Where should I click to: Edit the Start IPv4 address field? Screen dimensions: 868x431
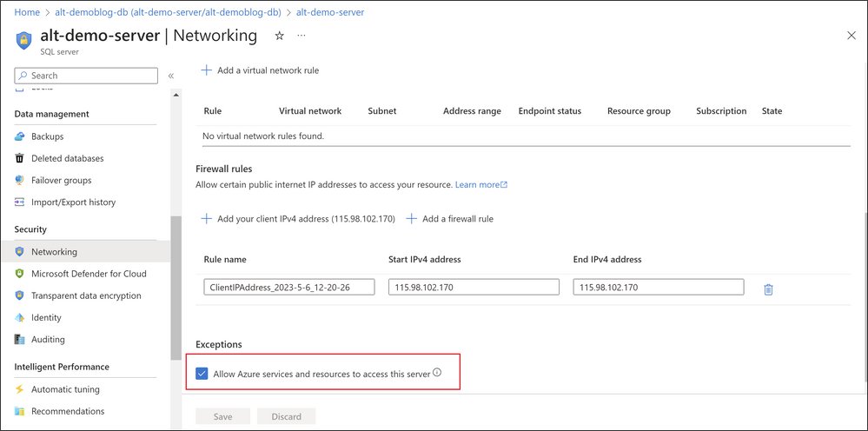[474, 287]
